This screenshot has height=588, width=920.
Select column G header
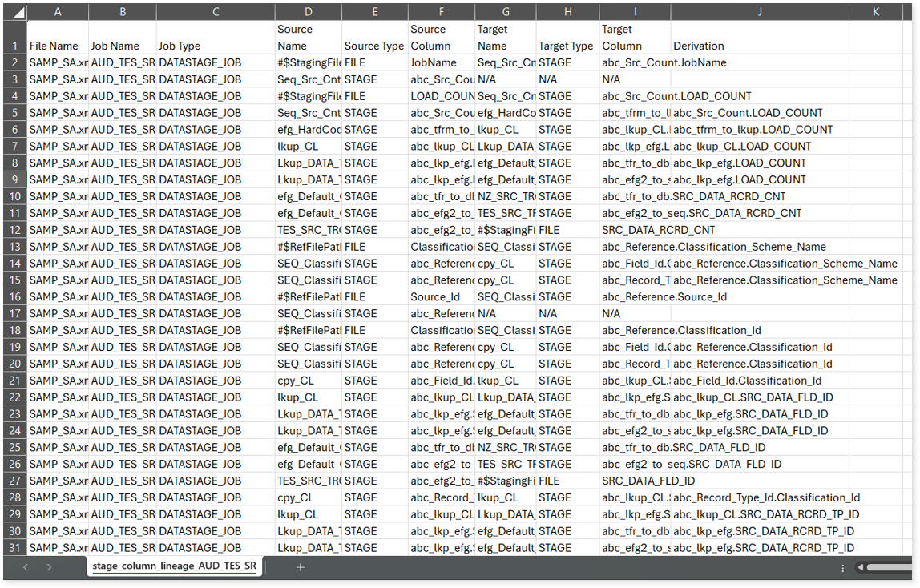point(505,12)
